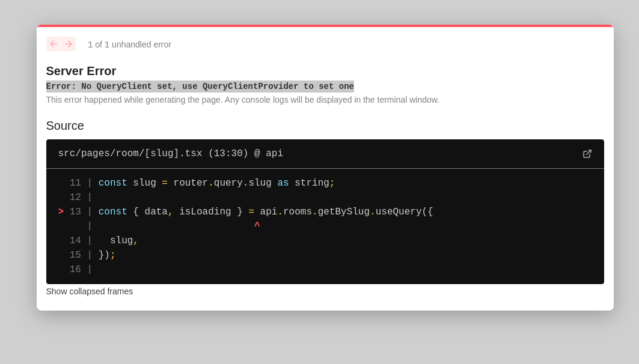Click the '1 of 1 unhandled error' counter
The width and height of the screenshot is (639, 364).
pyautogui.click(x=129, y=44)
